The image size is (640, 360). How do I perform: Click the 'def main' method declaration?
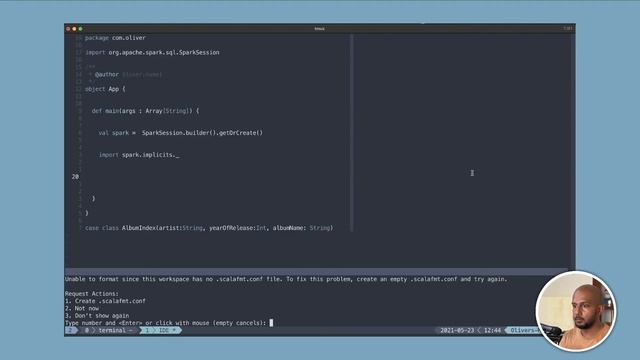tap(145, 111)
